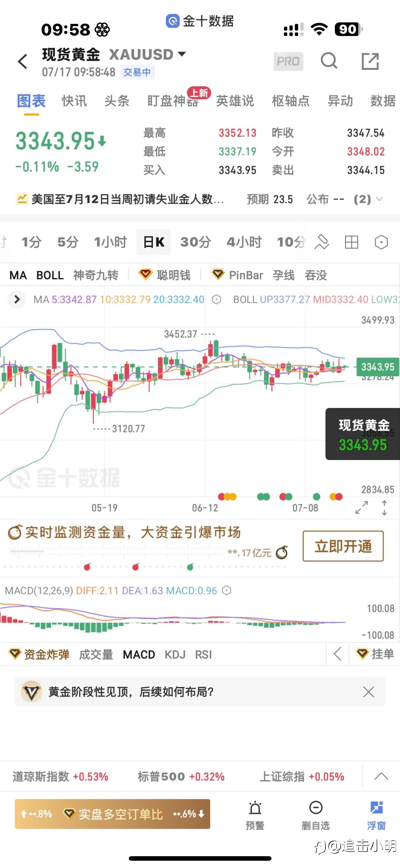Image resolution: width=400 pixels, height=868 pixels.
Task: Expand the jobless claims data row
Action: coord(200,199)
